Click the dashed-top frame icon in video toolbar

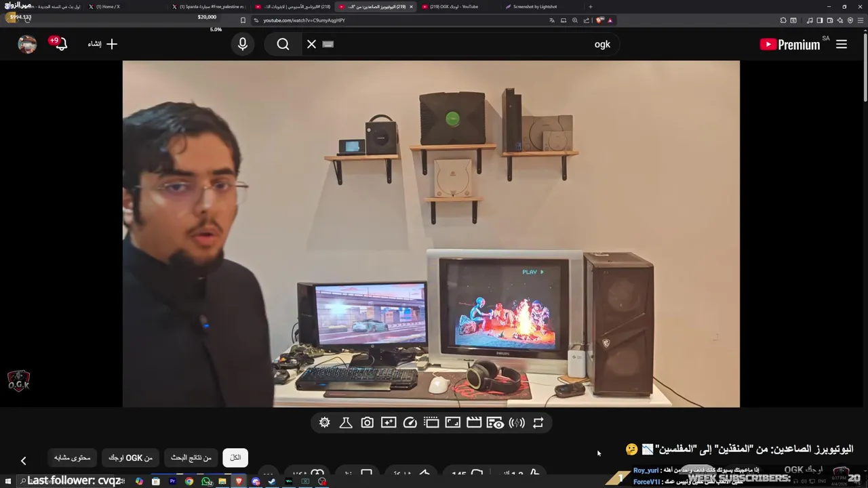click(x=431, y=423)
